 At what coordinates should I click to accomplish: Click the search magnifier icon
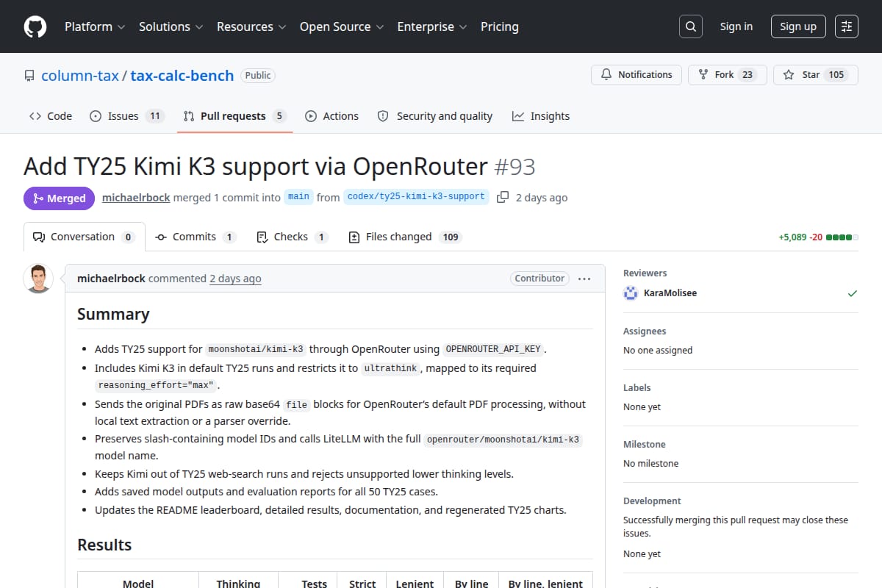pyautogui.click(x=690, y=26)
